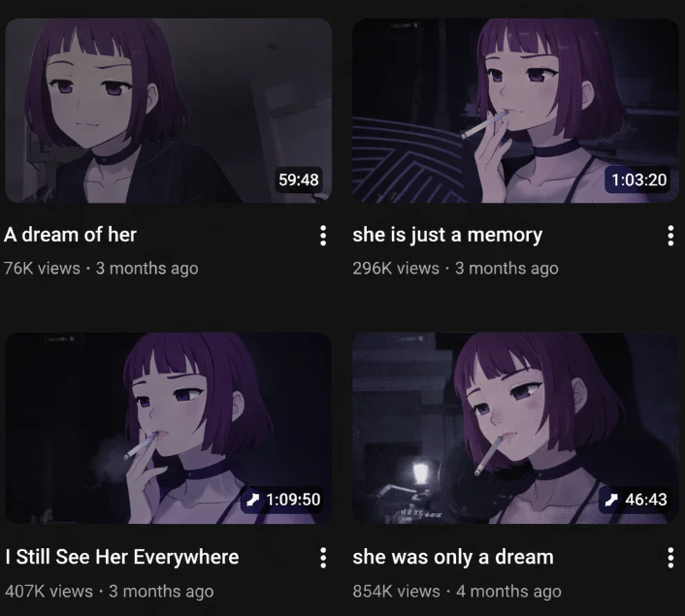Click '407K views · 3 months ago' text

pyautogui.click(x=110, y=591)
